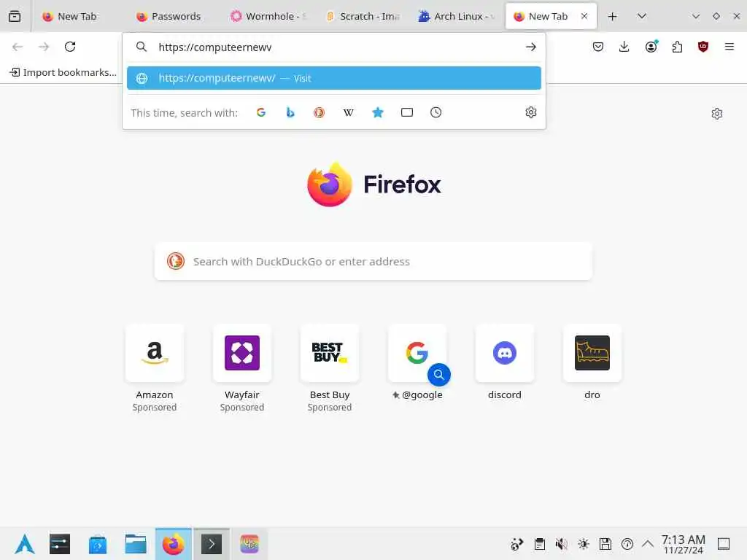
Task: Close the active New Tab tab
Action: pos(584,16)
